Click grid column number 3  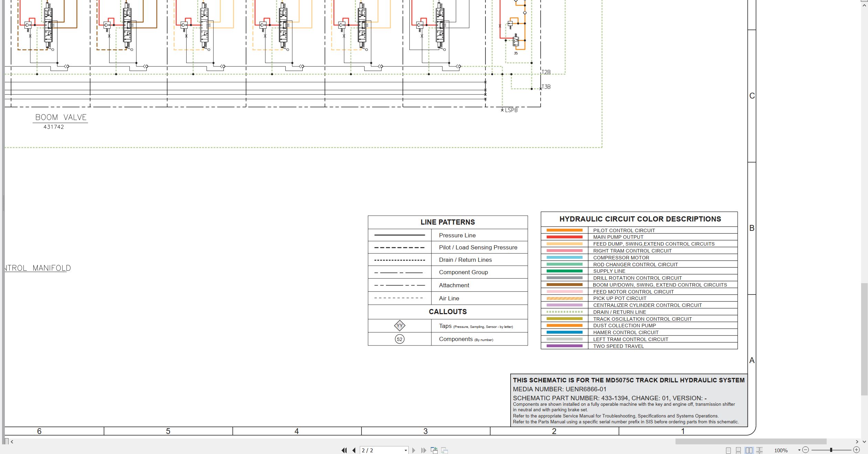point(426,431)
